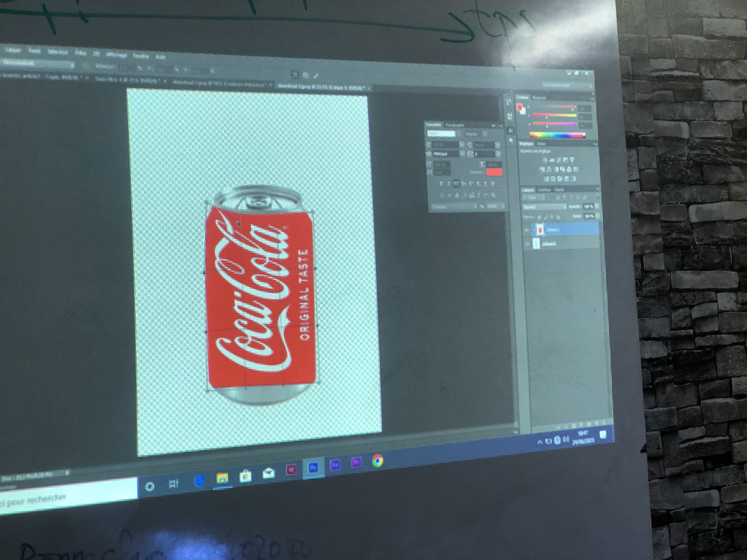Switch to the Paragraphe tab
747x560 pixels.
coord(455,125)
